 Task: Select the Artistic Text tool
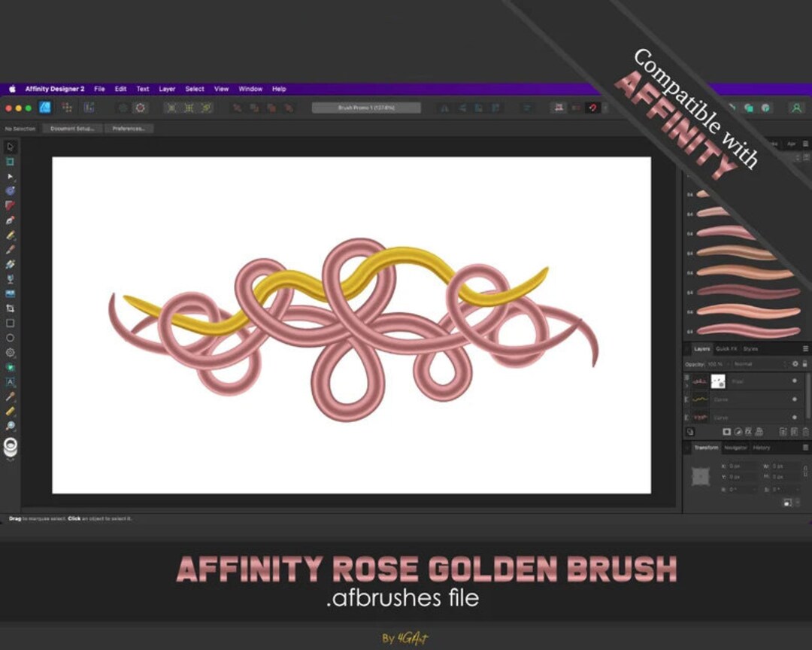coord(10,382)
